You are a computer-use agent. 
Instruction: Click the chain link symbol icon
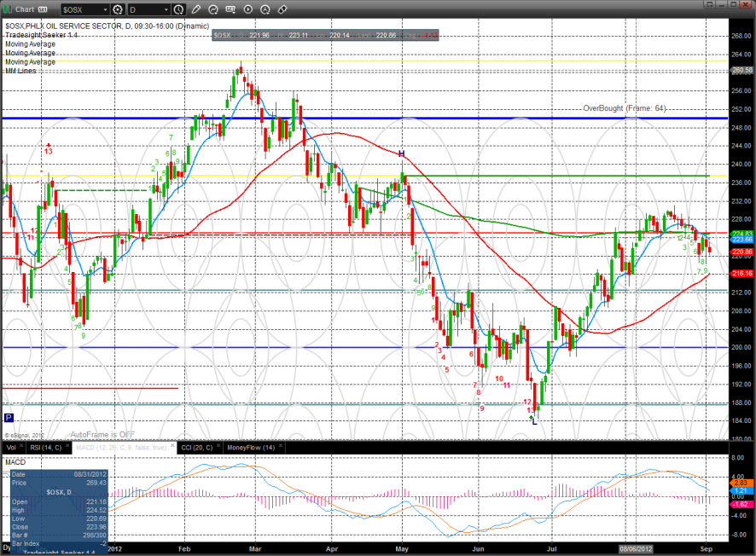pos(281,9)
